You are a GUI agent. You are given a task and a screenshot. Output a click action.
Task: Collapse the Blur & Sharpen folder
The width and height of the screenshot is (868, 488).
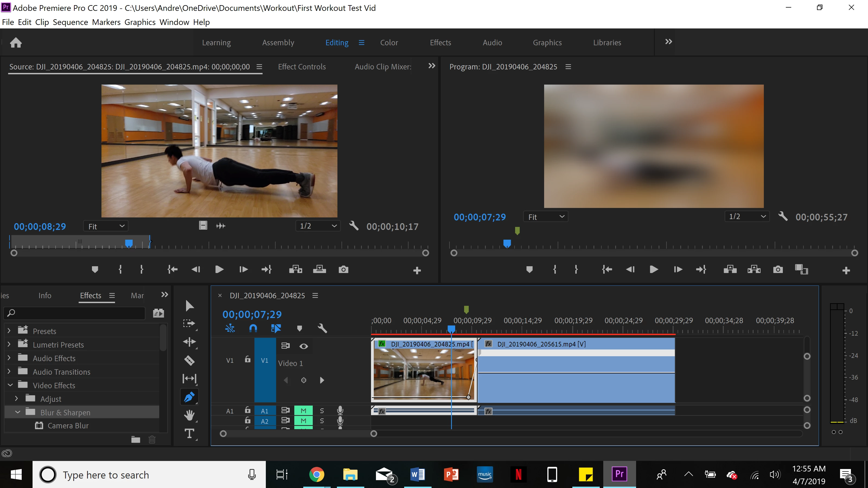[18, 412]
